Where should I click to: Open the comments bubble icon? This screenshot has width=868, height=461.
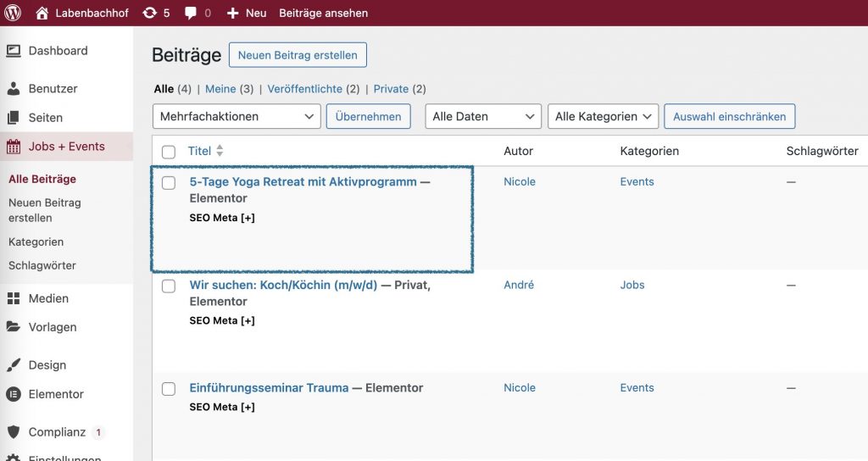click(191, 13)
